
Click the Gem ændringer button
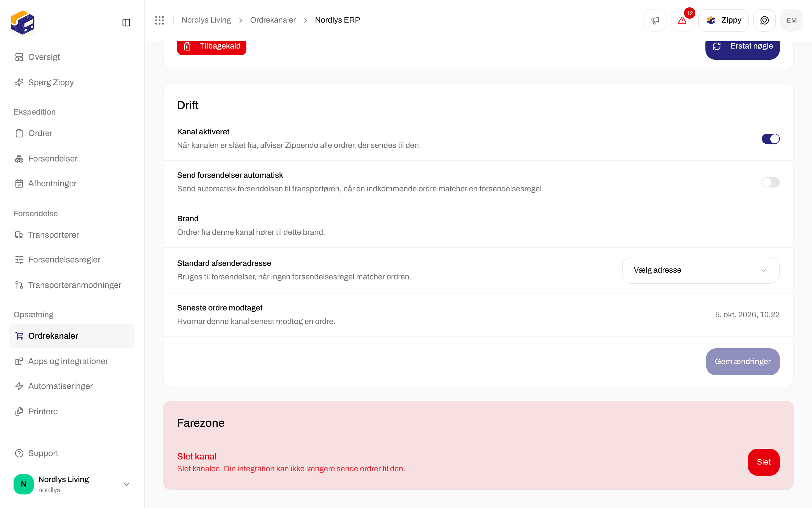pos(743,362)
